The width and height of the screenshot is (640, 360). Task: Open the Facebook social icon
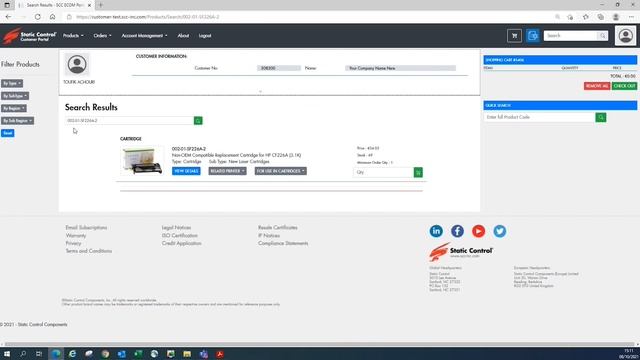tap(457, 231)
